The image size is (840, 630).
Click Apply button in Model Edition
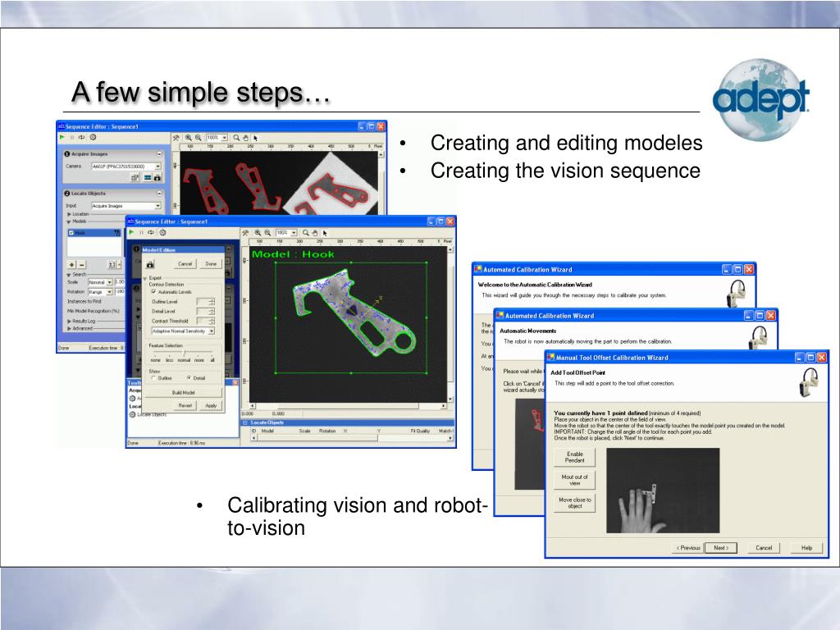(211, 405)
